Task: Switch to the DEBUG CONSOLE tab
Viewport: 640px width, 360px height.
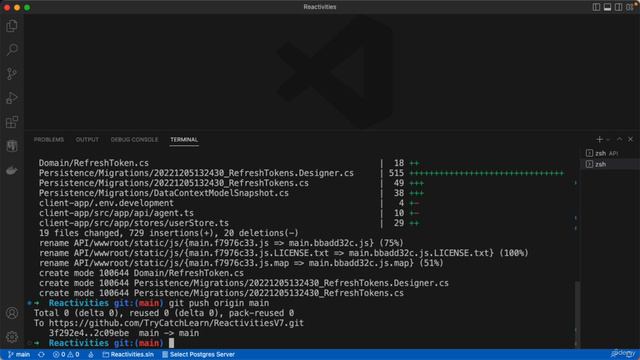Action: [134, 140]
